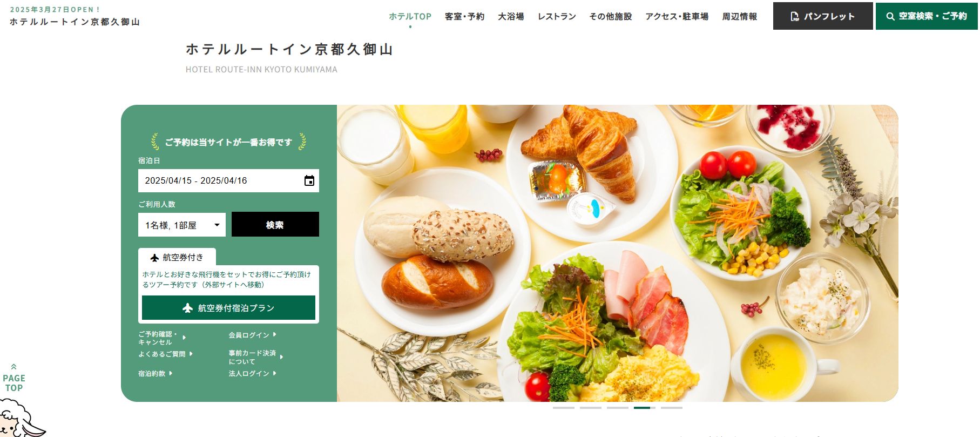Click the magnifier icon on 空室検索・ご予約

(890, 17)
